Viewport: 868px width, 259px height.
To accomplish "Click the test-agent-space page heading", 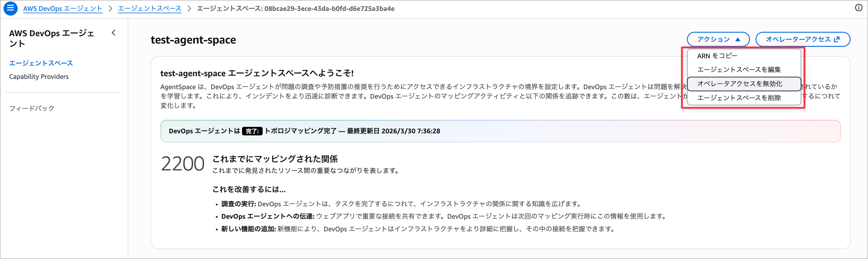I will (x=193, y=40).
